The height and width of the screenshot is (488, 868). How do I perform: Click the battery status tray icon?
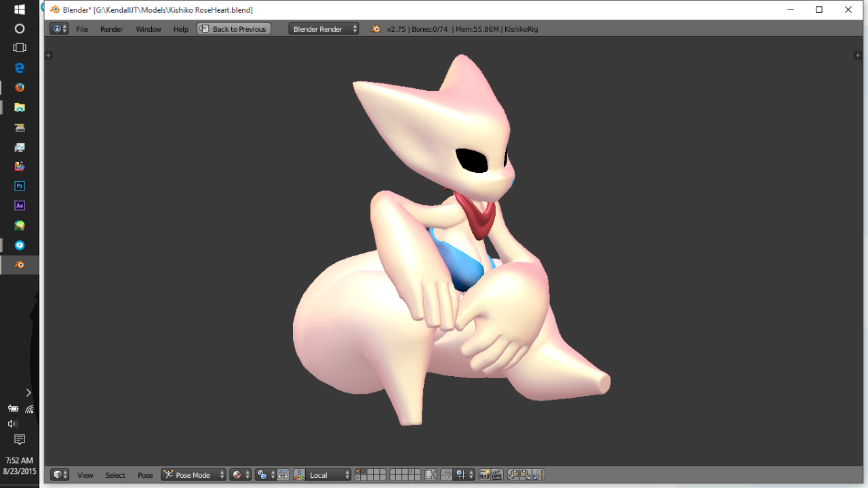point(13,409)
